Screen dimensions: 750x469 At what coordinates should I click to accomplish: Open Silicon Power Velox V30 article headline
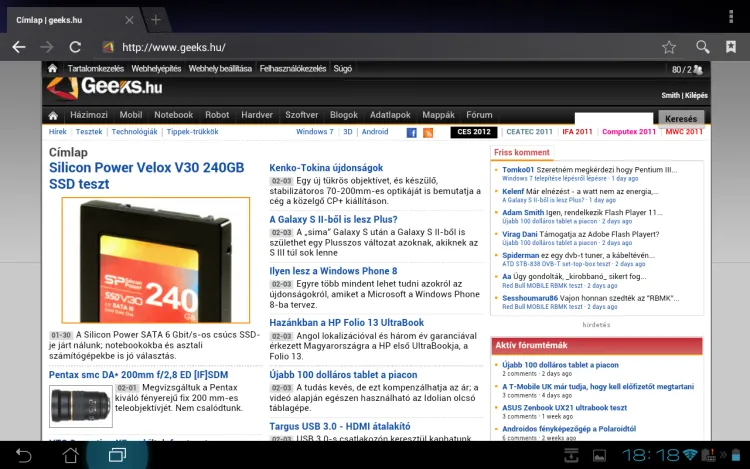click(146, 176)
